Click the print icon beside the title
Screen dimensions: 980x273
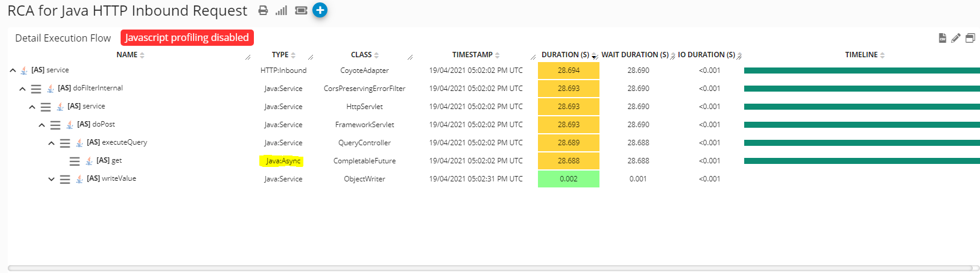pos(263,10)
